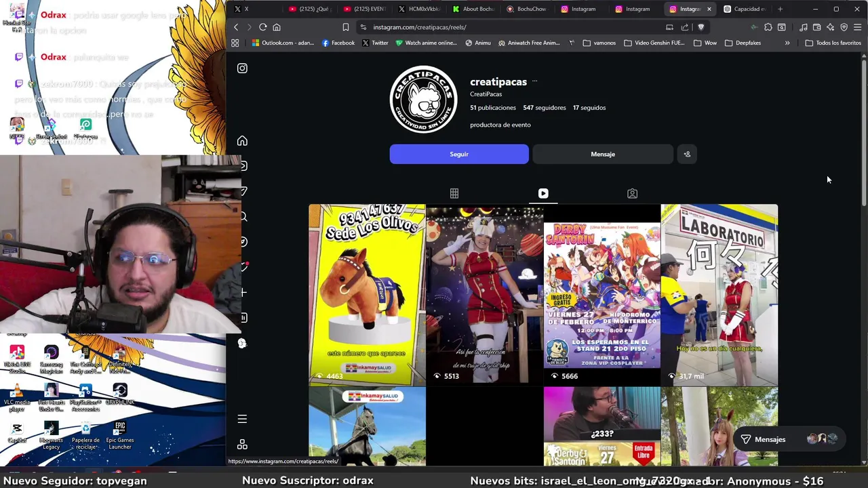The height and width of the screenshot is (488, 868).
Task: Click the Brave shields icon
Action: click(x=701, y=27)
